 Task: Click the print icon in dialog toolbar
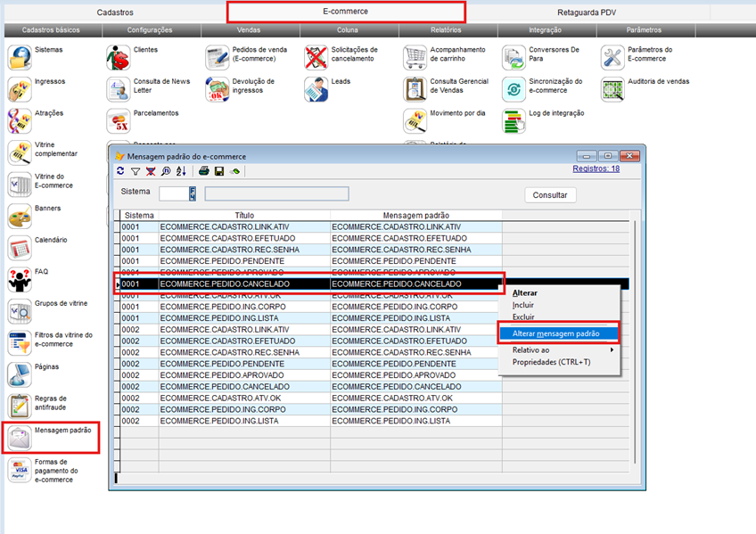[x=204, y=171]
